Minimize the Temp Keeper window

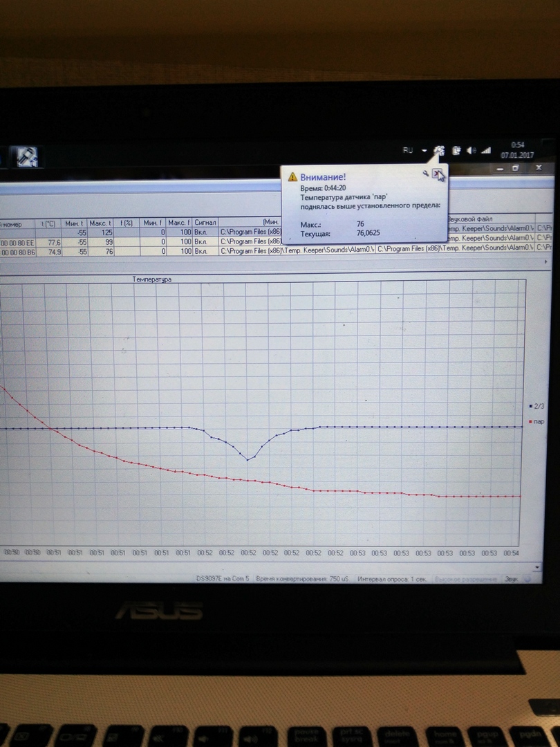point(500,168)
